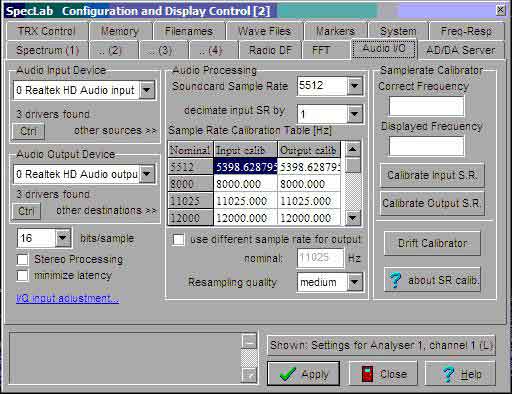Click the Input calib column header
The height and width of the screenshot is (394, 512).
[x=245, y=150]
